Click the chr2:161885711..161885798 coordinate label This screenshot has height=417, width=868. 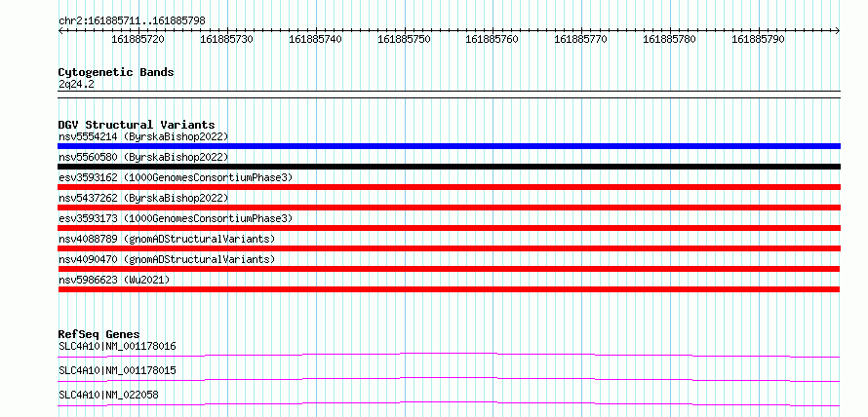click(132, 20)
